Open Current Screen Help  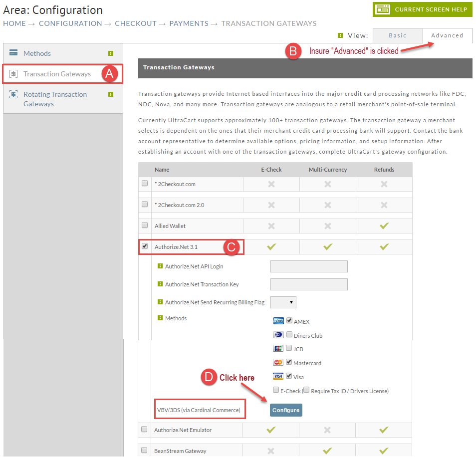423,9
